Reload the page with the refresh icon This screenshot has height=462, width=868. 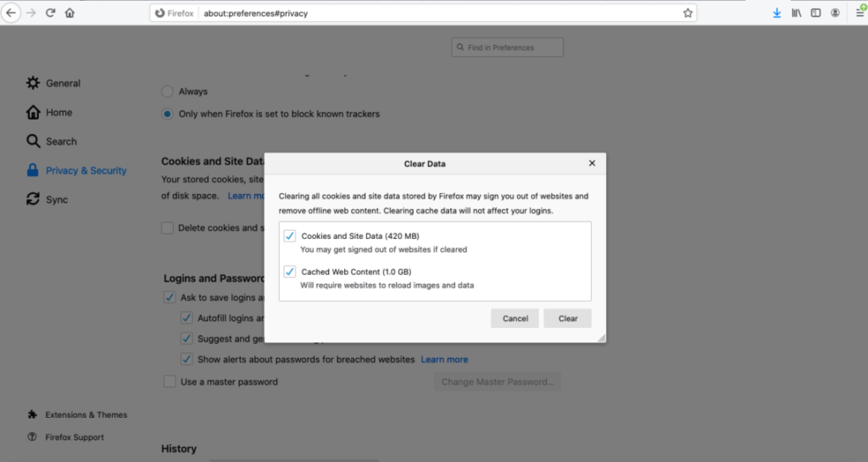coord(50,13)
